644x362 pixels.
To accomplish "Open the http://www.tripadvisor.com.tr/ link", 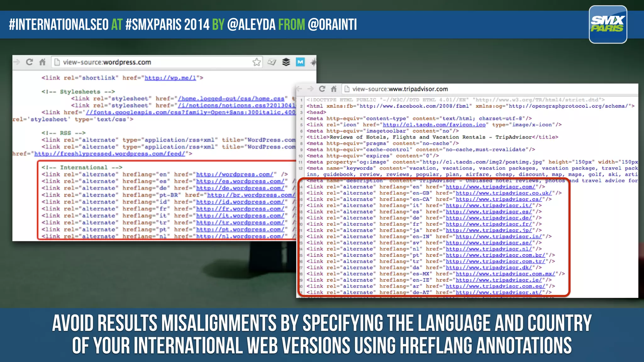I will coord(496,261).
